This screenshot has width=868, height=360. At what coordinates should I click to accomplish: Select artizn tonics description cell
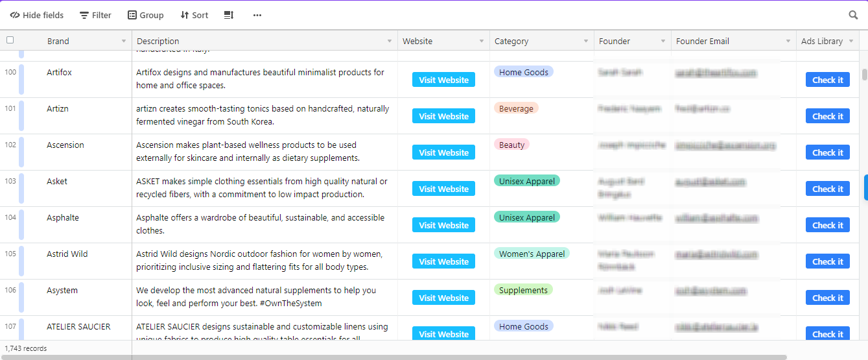264,115
